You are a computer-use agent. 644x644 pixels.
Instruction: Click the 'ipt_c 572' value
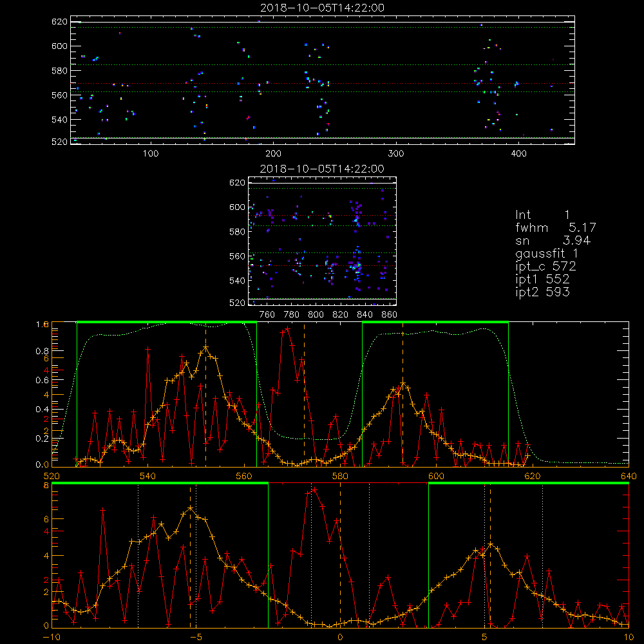tap(545, 267)
